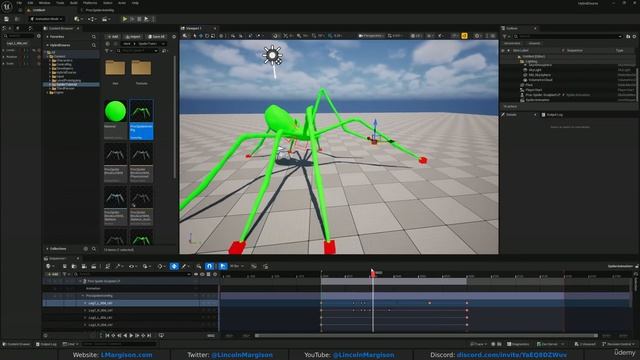The width and height of the screenshot is (640, 360).
Task: Open the Tools menu
Action: (x=60, y=3)
